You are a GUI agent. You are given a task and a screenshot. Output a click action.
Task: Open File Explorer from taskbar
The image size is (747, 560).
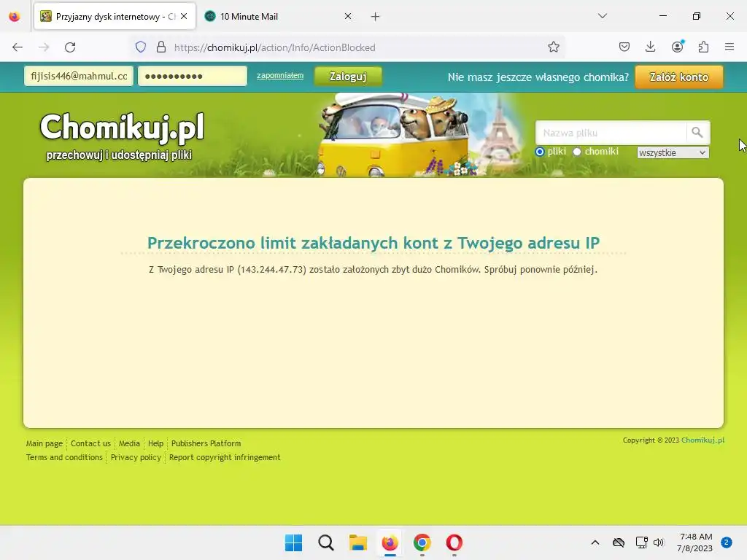click(x=357, y=542)
